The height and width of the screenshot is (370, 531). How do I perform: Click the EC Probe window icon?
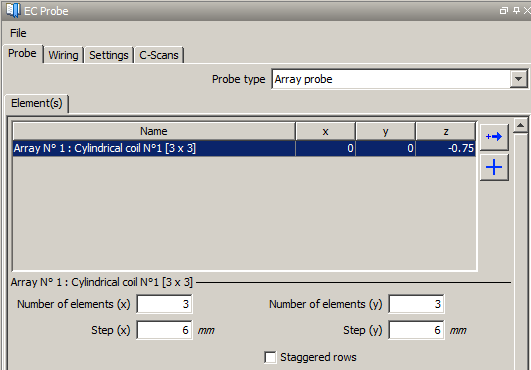(x=13, y=10)
